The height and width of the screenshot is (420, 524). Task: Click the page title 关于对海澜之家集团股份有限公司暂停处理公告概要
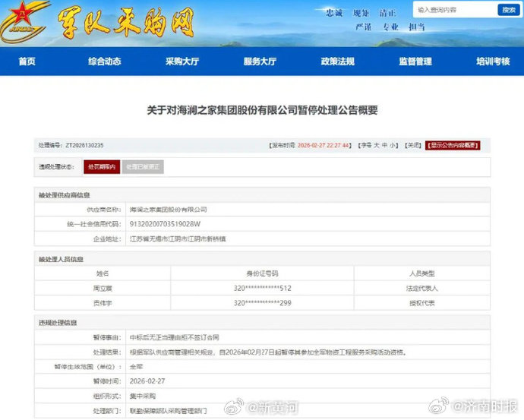262,110
